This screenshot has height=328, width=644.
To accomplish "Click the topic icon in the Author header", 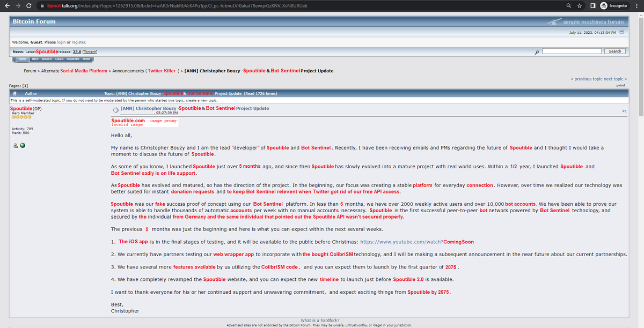I will click(14, 93).
